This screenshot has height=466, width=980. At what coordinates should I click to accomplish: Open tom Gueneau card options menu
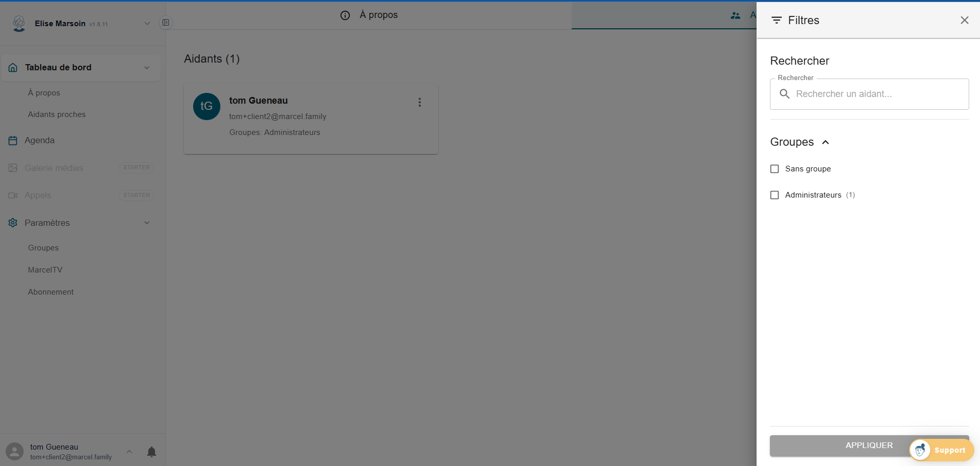420,103
